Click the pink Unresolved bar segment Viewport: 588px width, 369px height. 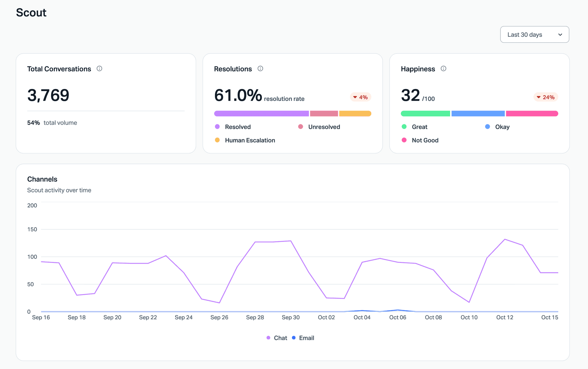tap(324, 113)
